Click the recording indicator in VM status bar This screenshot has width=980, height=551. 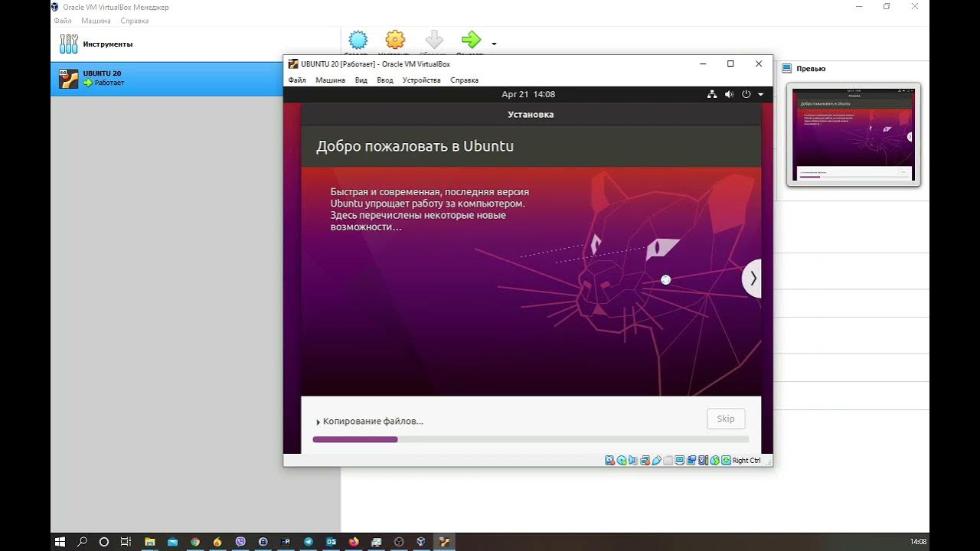click(x=691, y=461)
